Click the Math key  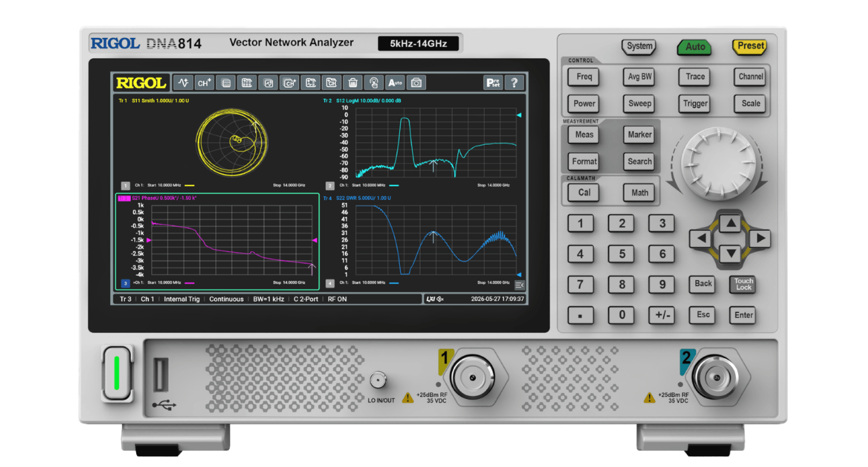(x=640, y=192)
